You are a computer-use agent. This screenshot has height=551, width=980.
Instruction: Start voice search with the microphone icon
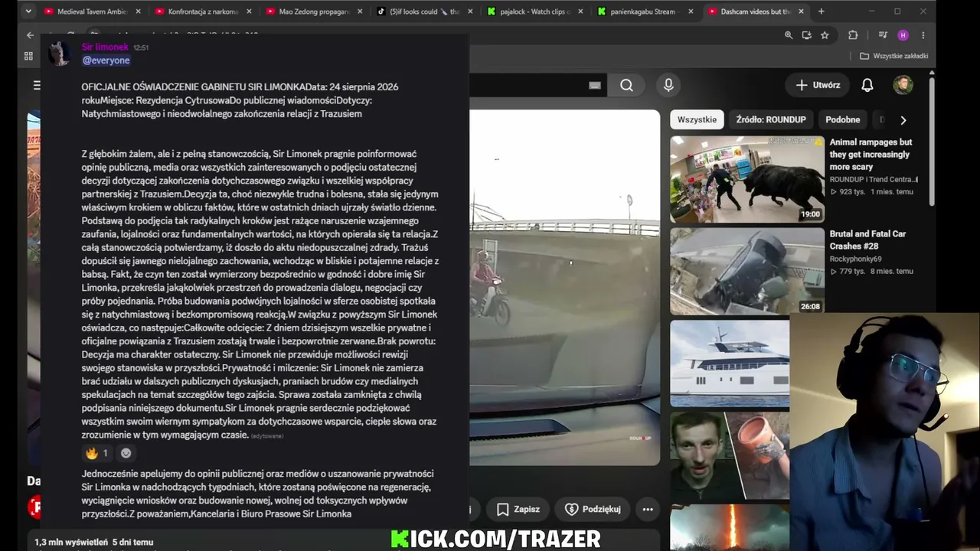click(668, 85)
